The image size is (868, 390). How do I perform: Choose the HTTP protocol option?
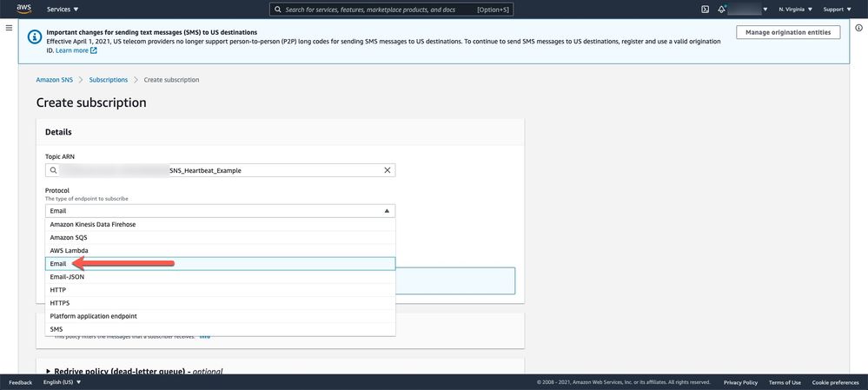(221, 290)
